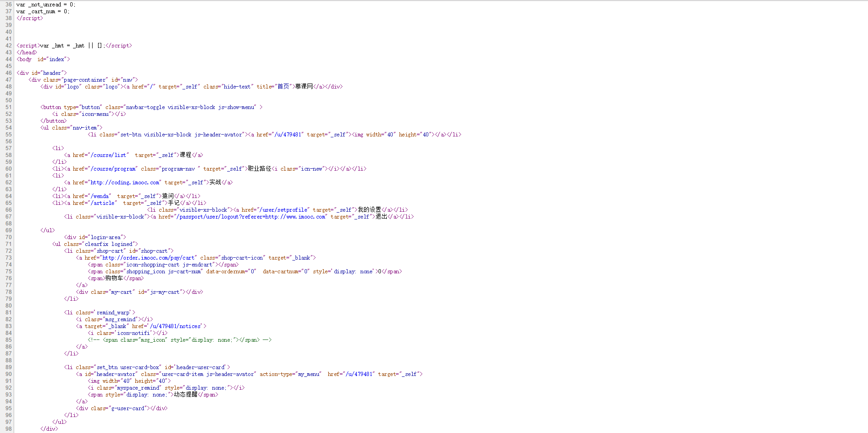Follow the passport logout href link
Screen dimensions: 868x433
[x=251, y=217]
